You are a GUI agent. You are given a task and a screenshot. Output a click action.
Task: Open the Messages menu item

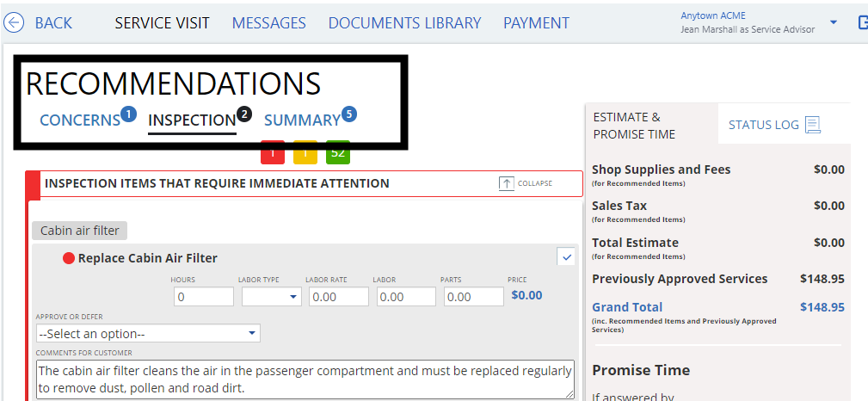click(268, 23)
